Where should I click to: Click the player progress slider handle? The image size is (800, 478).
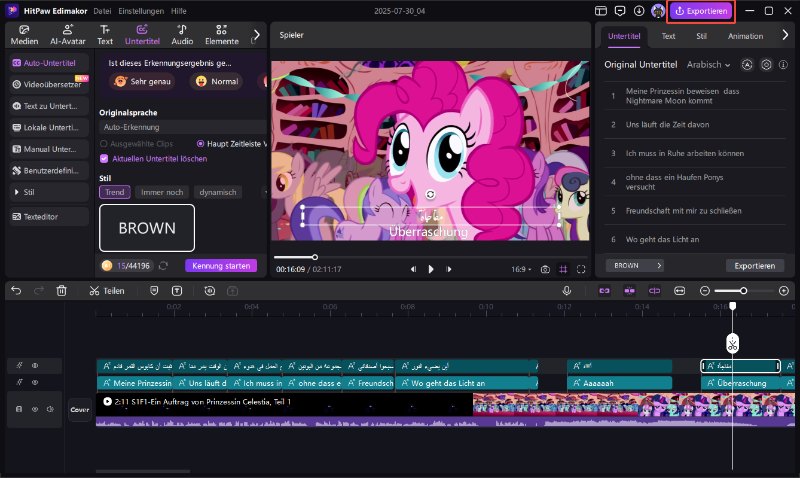(x=315, y=257)
